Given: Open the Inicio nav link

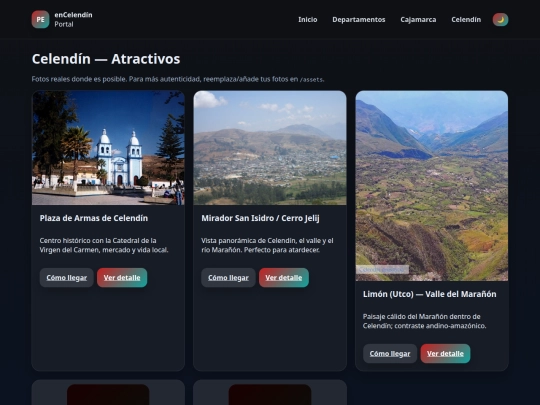Looking at the screenshot, I should coord(308,20).
